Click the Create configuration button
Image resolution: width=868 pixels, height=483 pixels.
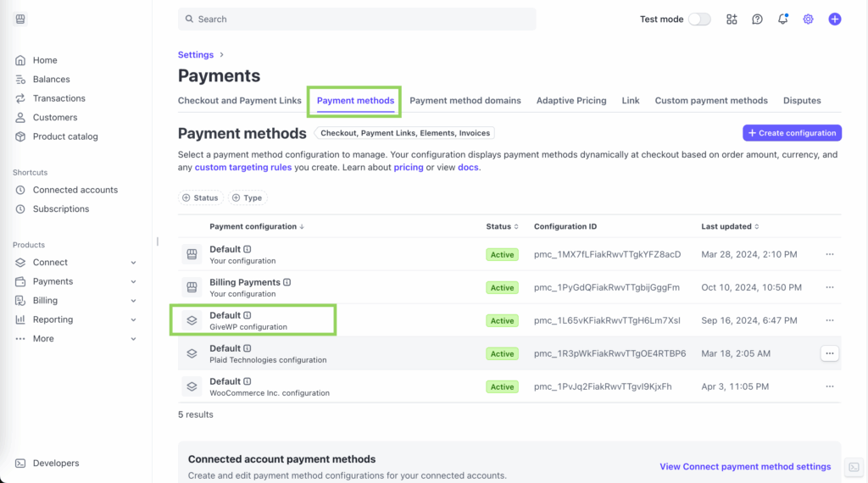coord(792,133)
